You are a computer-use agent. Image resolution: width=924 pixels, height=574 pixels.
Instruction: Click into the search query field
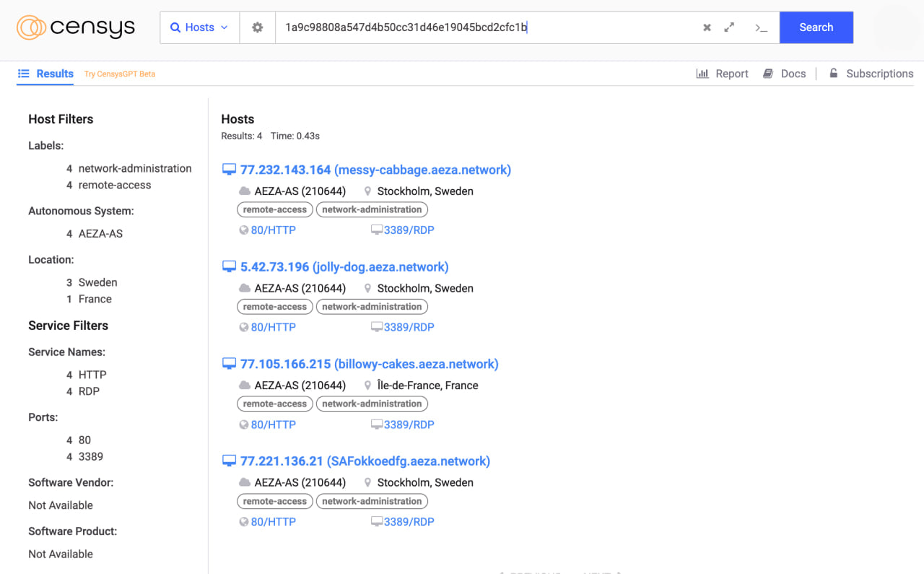pyautogui.click(x=484, y=27)
